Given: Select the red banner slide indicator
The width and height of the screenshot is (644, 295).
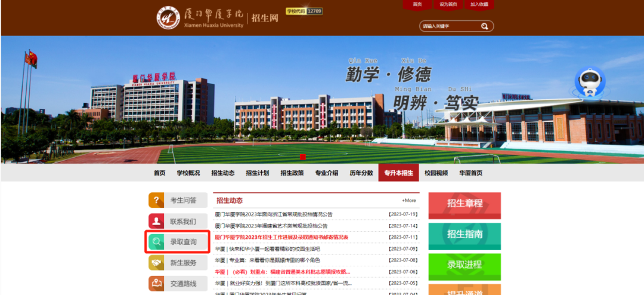Looking at the screenshot, I should point(303,156).
